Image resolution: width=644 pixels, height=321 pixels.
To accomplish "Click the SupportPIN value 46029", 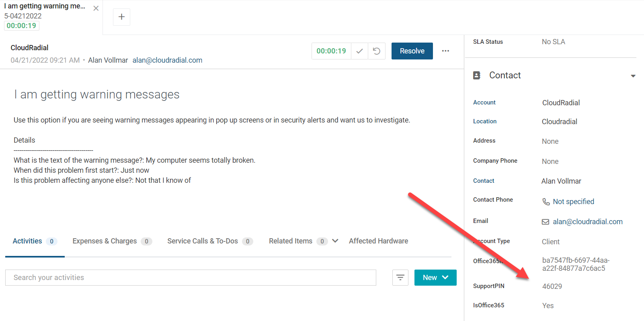I will pos(552,286).
